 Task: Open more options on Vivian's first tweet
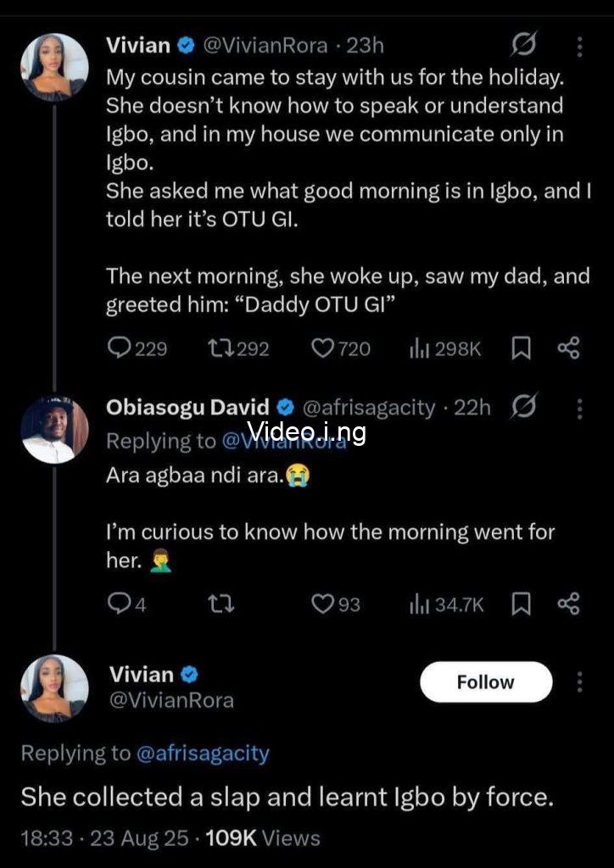(579, 46)
